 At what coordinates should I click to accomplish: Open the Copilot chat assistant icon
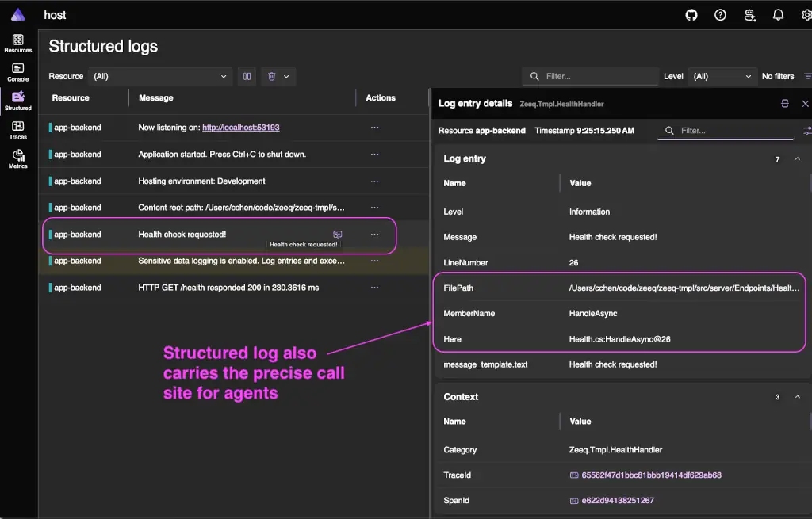(x=750, y=15)
